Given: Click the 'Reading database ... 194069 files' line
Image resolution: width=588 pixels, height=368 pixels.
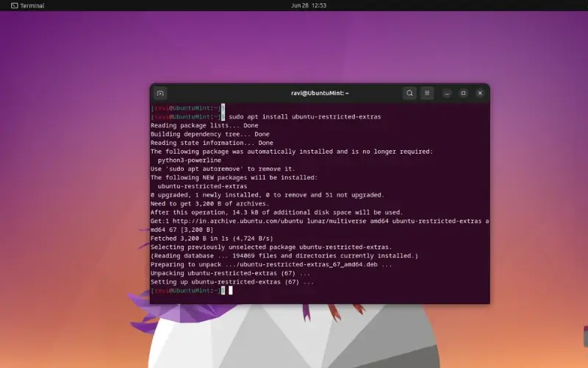Looking at the screenshot, I should point(284,255).
